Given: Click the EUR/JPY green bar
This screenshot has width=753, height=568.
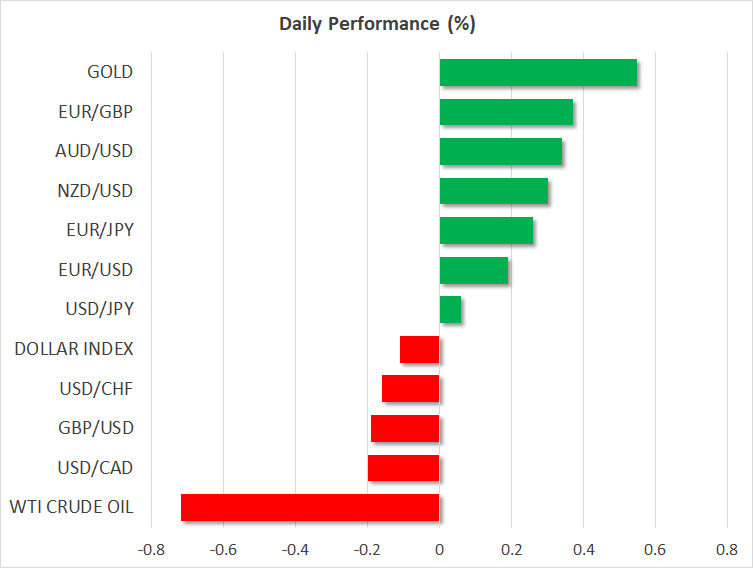Looking at the screenshot, I should [486, 231].
